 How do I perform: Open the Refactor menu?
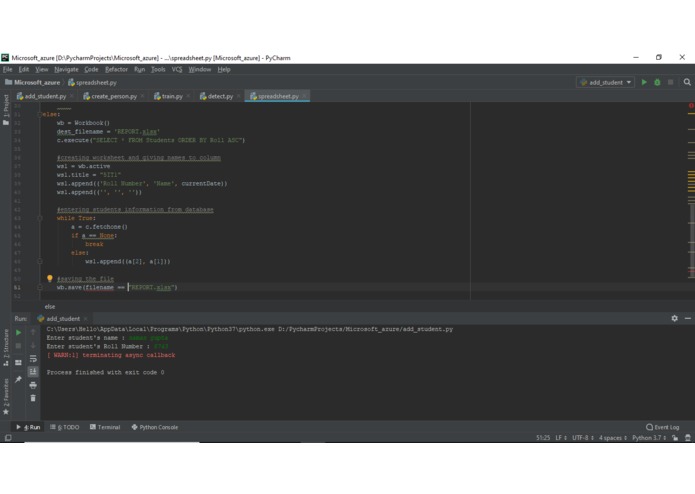click(116, 70)
